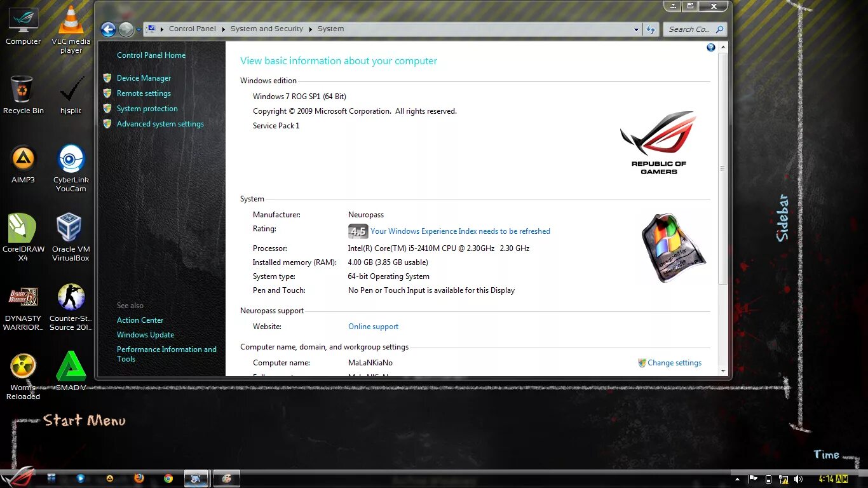Select the VLC media player desktop icon

point(71,29)
